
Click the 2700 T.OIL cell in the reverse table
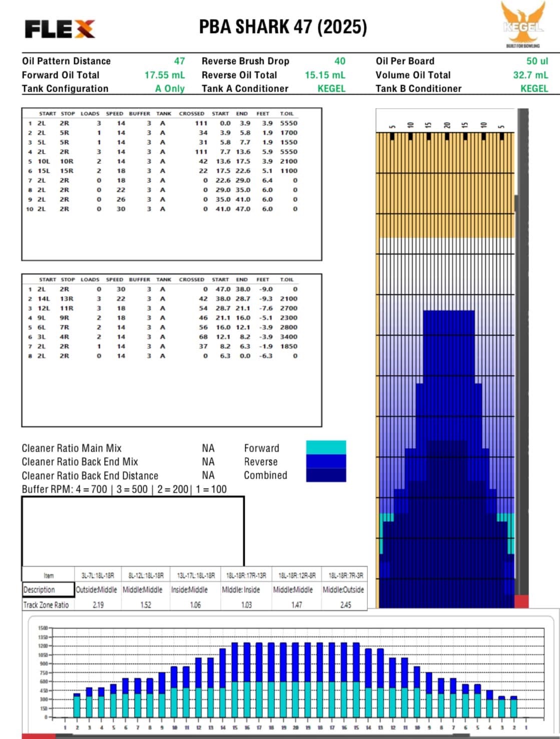289,308
